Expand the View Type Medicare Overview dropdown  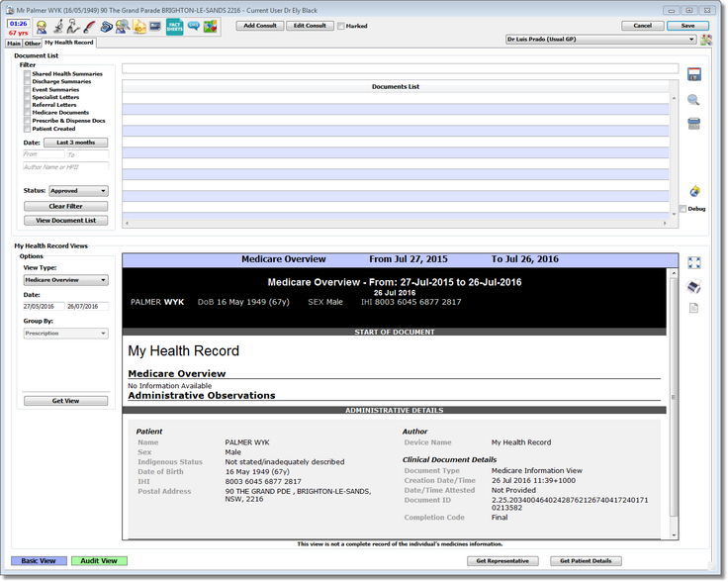[x=65, y=280]
